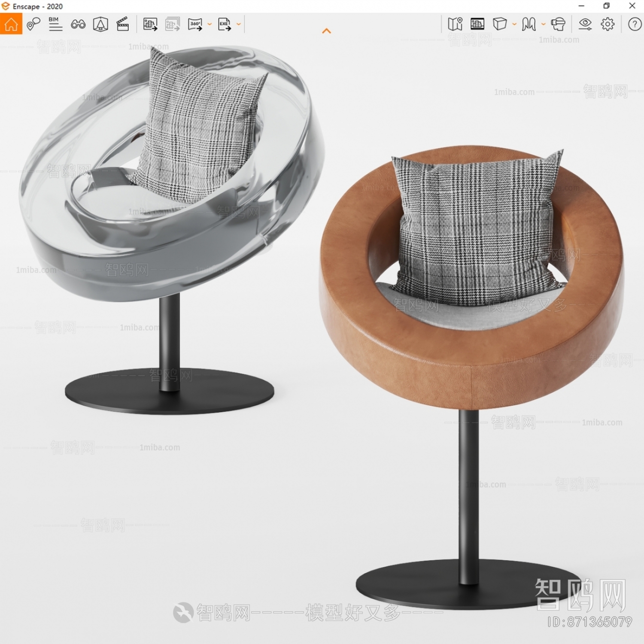Expand the 360° panorama dropdown arrow

210,24
